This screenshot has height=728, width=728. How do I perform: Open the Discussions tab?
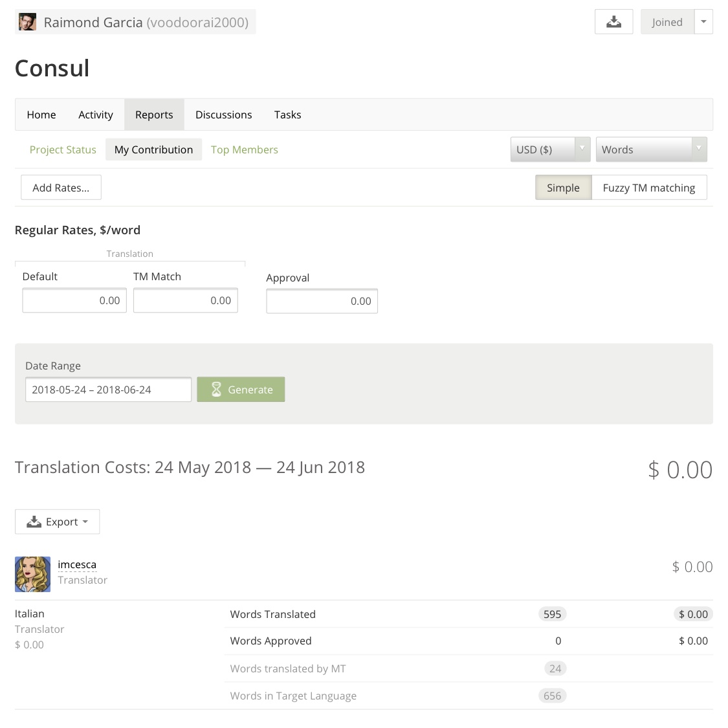[x=224, y=115]
